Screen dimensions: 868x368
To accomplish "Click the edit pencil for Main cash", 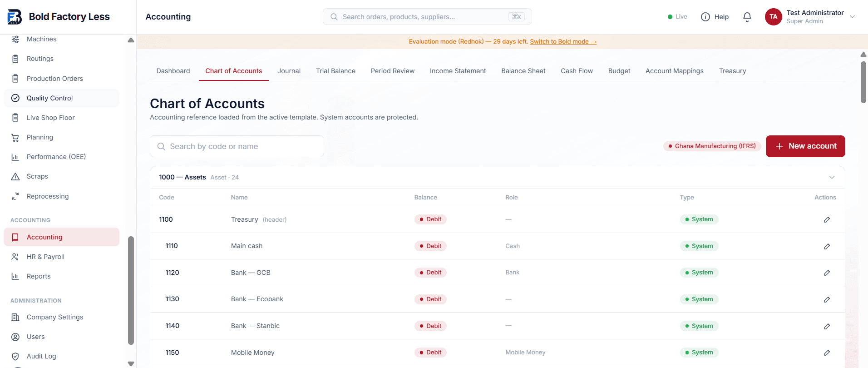I will coord(827,246).
